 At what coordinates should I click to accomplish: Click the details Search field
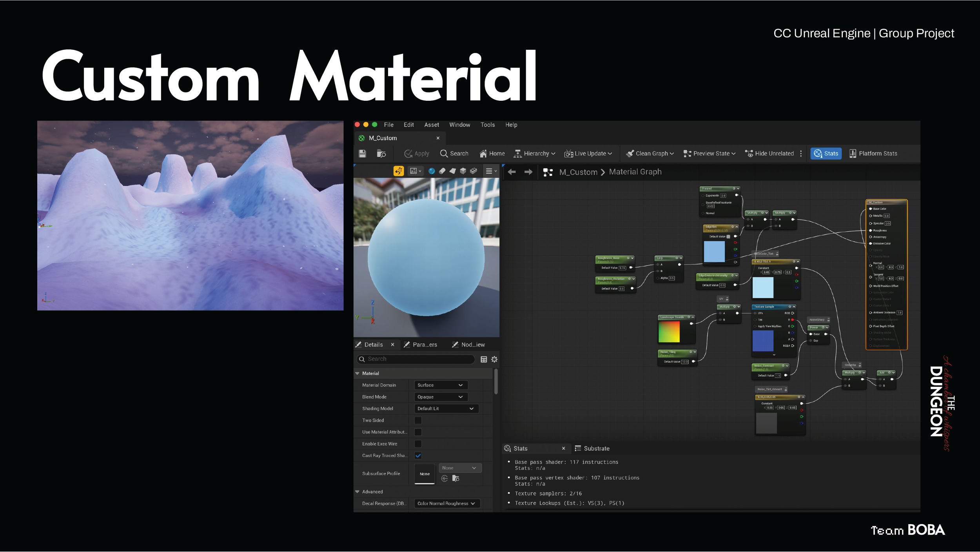point(416,359)
